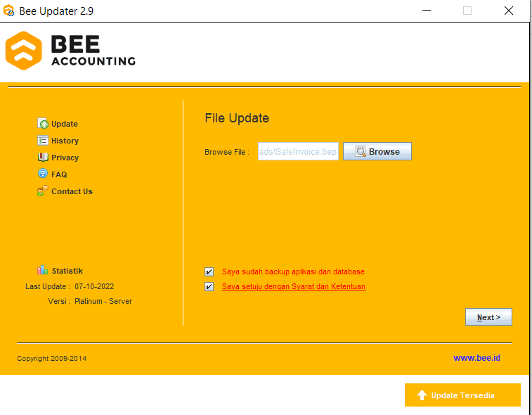Click the File Update heading
Image resolution: width=532 pixels, height=415 pixels.
click(x=237, y=118)
